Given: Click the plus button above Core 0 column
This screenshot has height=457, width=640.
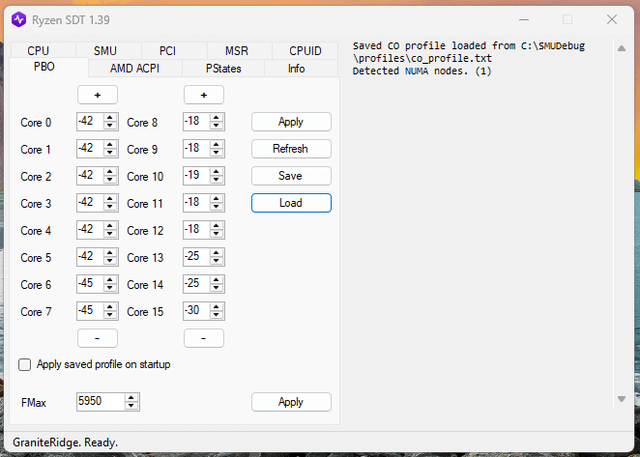Looking at the screenshot, I should click(98, 95).
